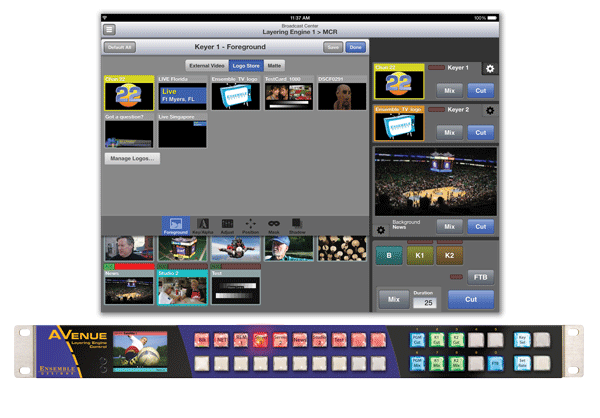600x418 pixels.
Task: Click Keyer 2 Cut button
Action: click(x=481, y=132)
